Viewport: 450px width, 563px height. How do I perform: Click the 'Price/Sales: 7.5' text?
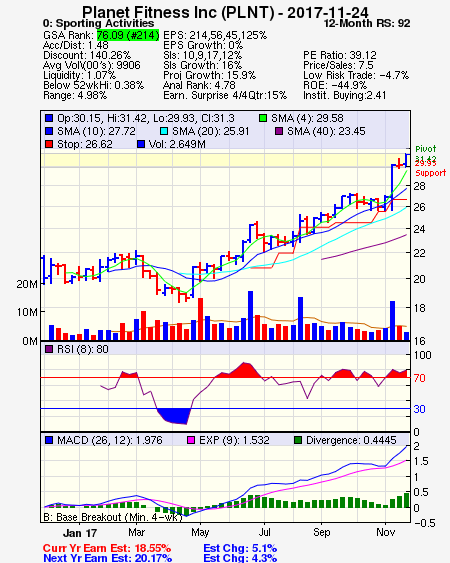338,65
